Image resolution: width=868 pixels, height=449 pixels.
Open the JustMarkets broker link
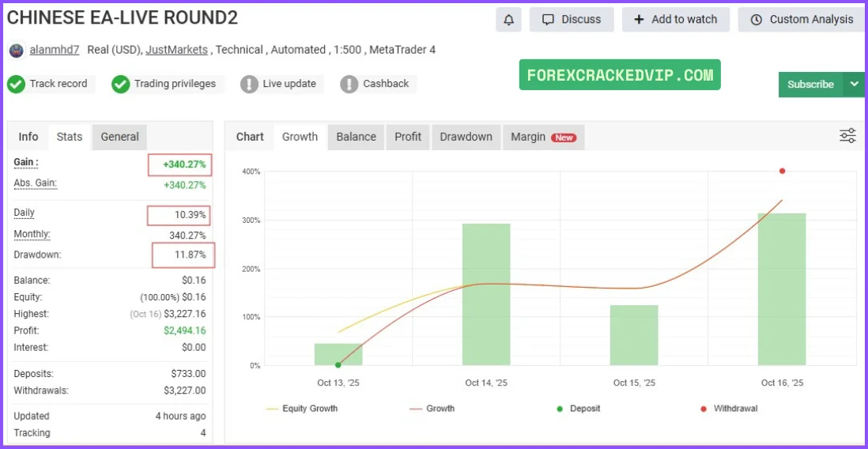click(176, 50)
